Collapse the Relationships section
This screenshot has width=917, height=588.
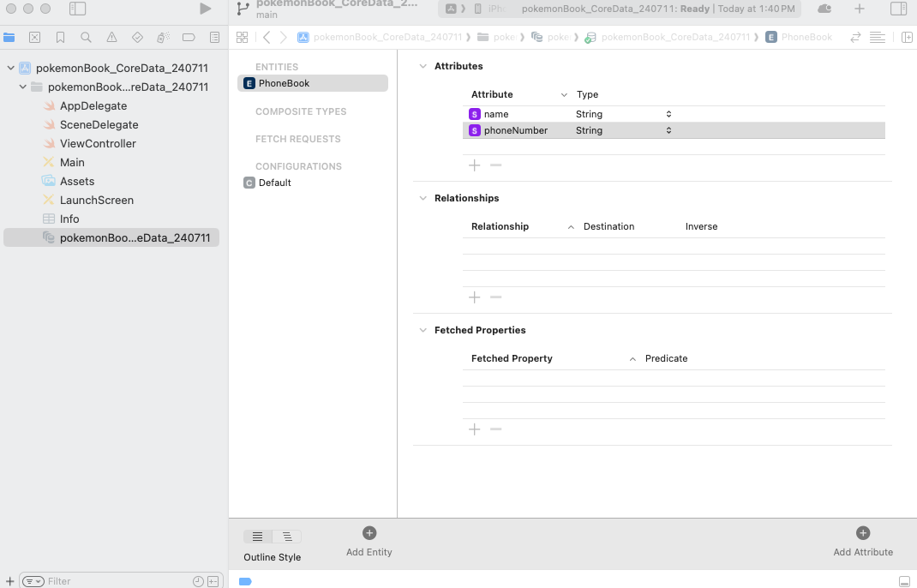point(423,198)
